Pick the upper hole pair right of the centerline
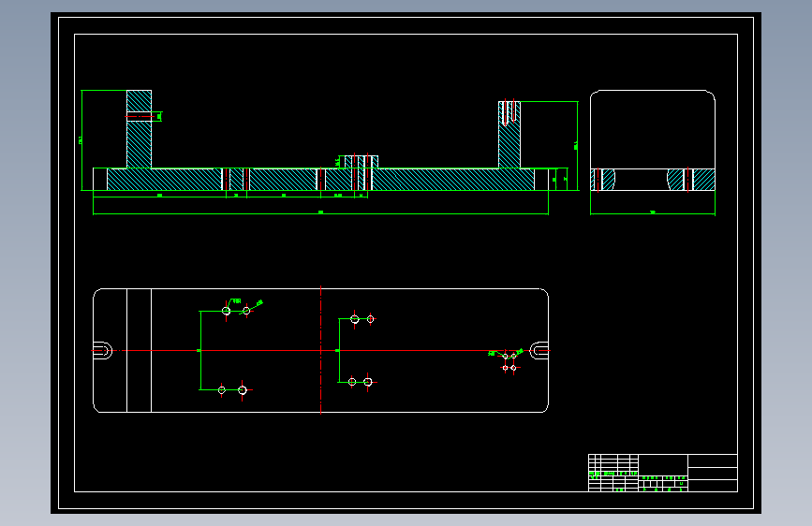Viewport: 812px width, 526px height. [x=362, y=319]
